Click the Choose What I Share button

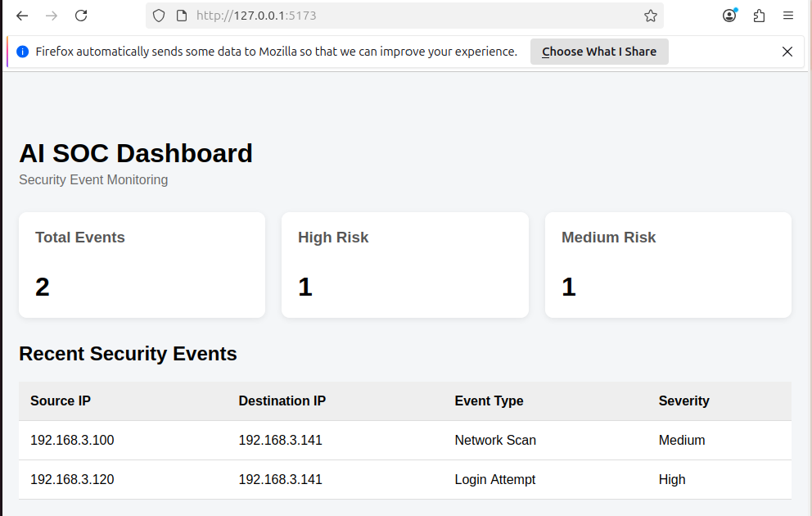(x=599, y=52)
